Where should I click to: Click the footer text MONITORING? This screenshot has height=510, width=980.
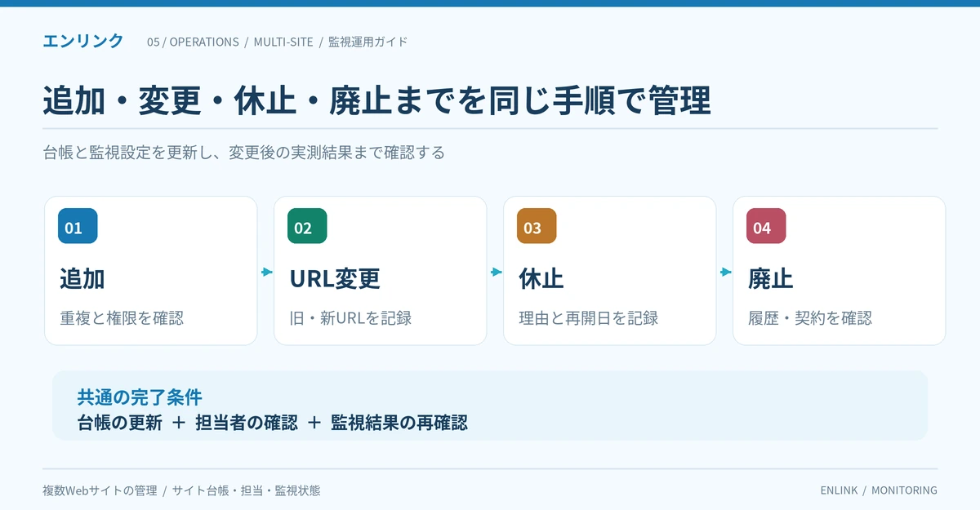(x=904, y=490)
